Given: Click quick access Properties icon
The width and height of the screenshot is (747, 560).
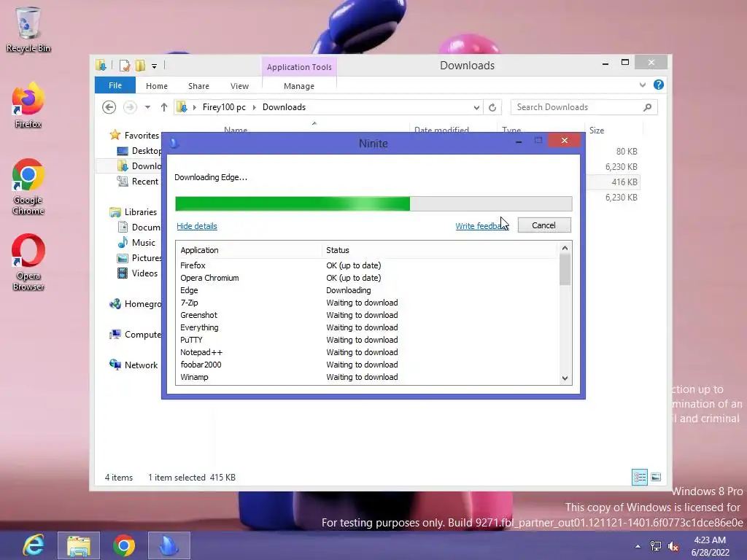Looking at the screenshot, I should pyautogui.click(x=125, y=66).
